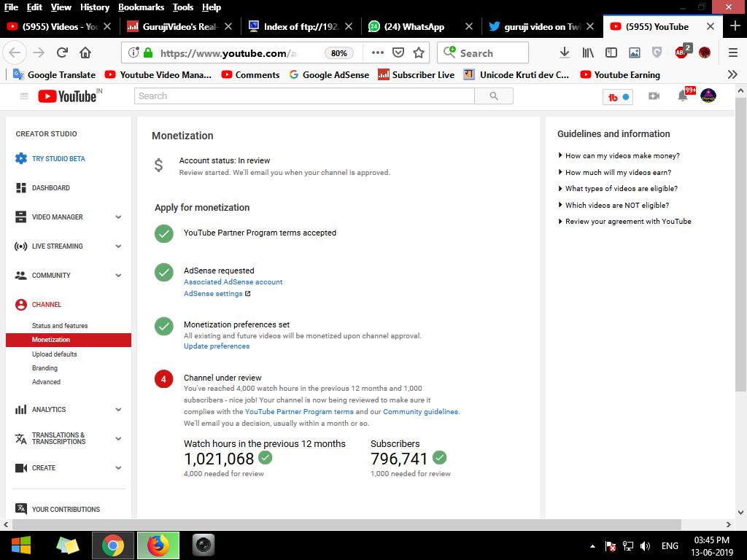The image size is (747, 560).
Task: Open Subscriber Live bookmark
Action: pyautogui.click(x=416, y=75)
